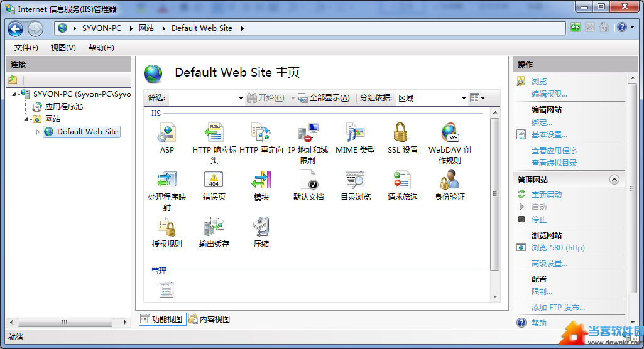
Task: Click the back navigation arrow button
Action: point(16,29)
